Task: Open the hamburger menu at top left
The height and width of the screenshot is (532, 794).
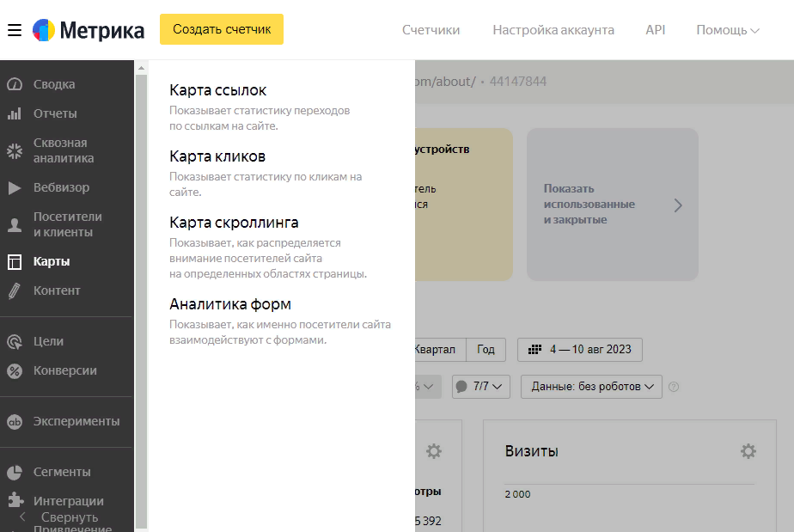Action: click(x=15, y=28)
